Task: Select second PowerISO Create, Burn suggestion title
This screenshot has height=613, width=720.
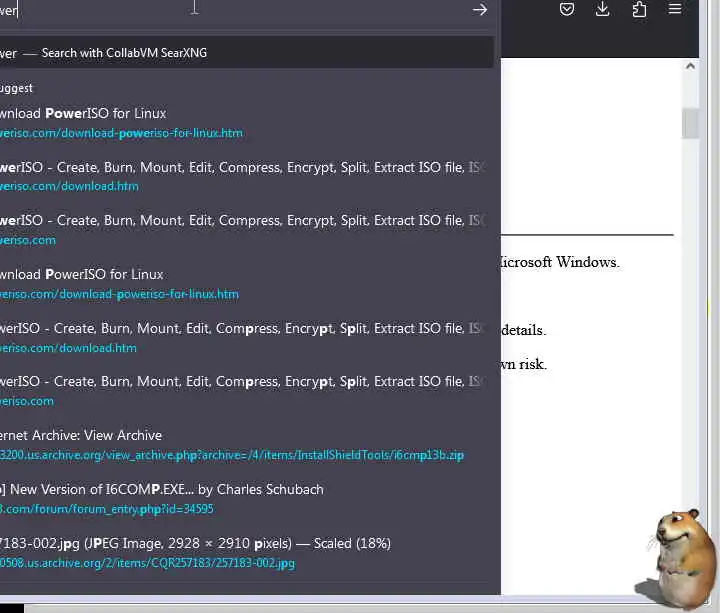Action: 243,220
